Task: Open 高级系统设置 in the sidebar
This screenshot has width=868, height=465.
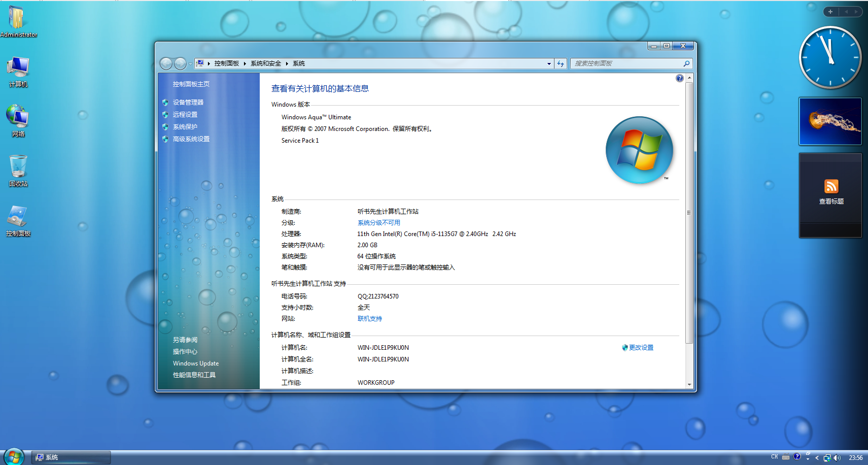Action: [191, 139]
